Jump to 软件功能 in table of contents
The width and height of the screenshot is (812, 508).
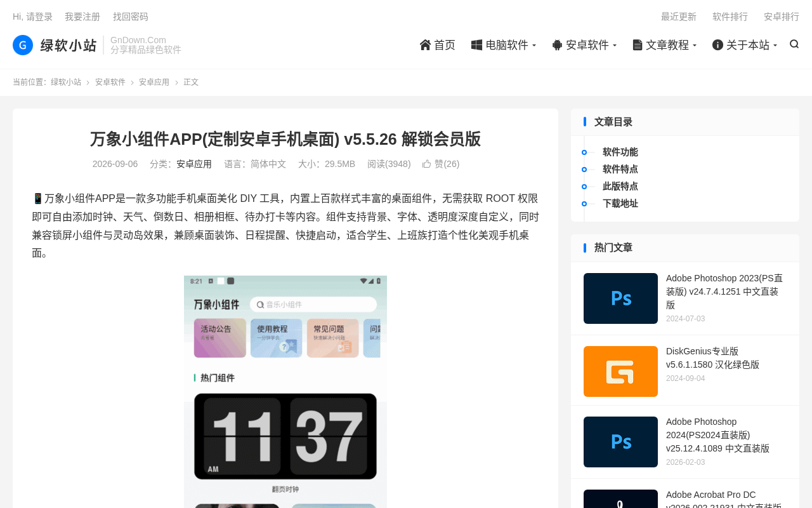620,152
